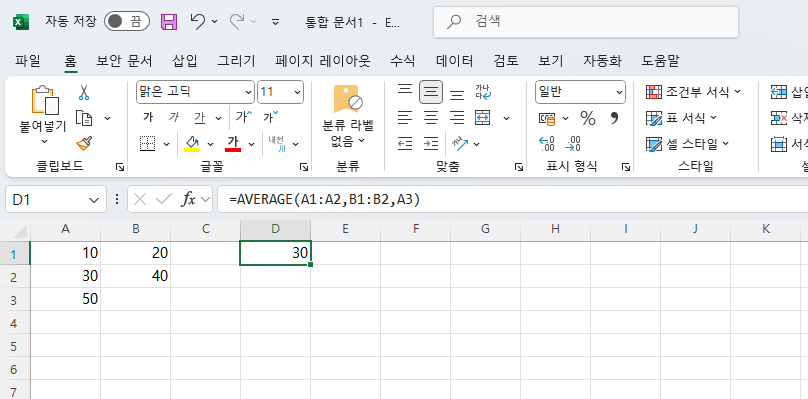The height and width of the screenshot is (399, 808).
Task: Click Center horizontally icon
Action: click(x=431, y=118)
